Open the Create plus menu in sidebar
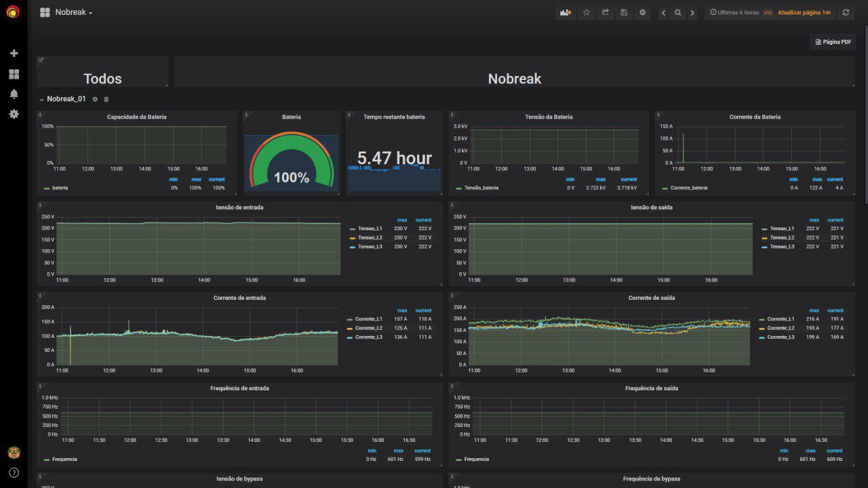 point(14,53)
